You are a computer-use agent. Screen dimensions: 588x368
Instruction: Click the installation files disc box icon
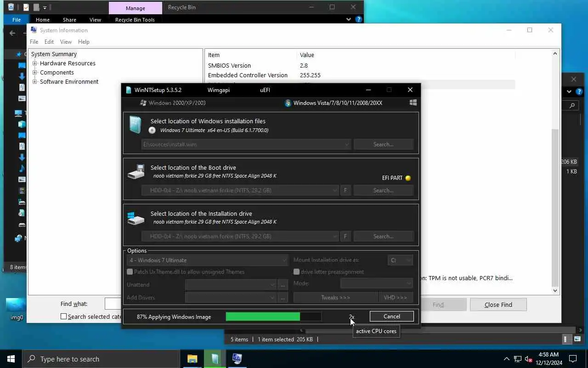135,125
